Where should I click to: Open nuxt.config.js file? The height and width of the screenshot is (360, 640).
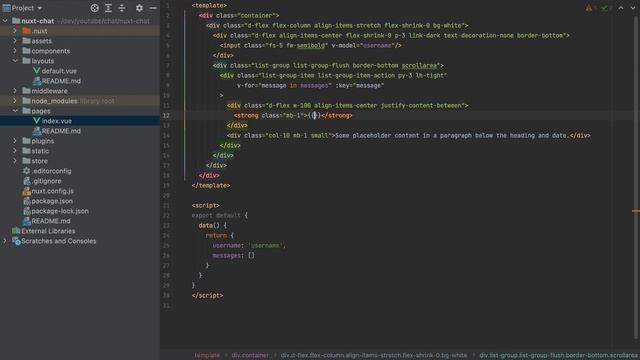[52, 191]
